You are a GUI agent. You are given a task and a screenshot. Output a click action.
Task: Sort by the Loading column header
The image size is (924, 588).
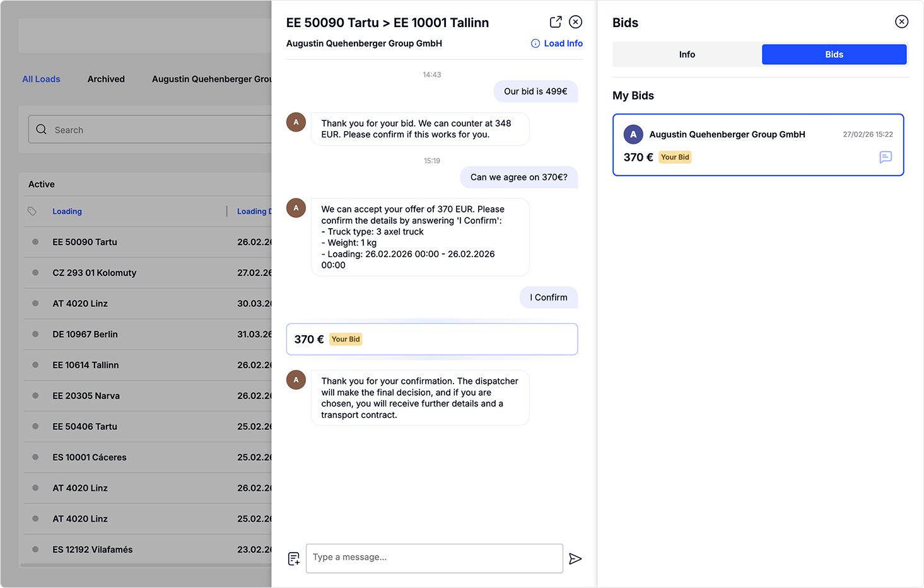pyautogui.click(x=67, y=212)
